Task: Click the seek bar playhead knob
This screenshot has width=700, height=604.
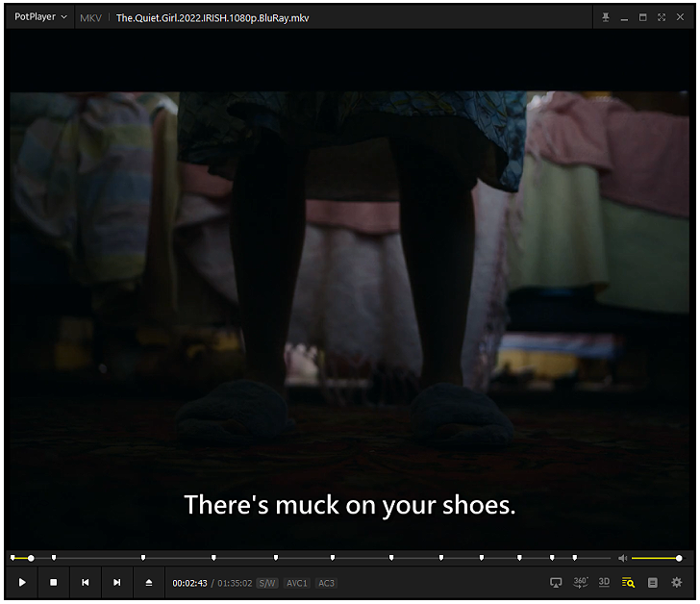Action: 31,558
